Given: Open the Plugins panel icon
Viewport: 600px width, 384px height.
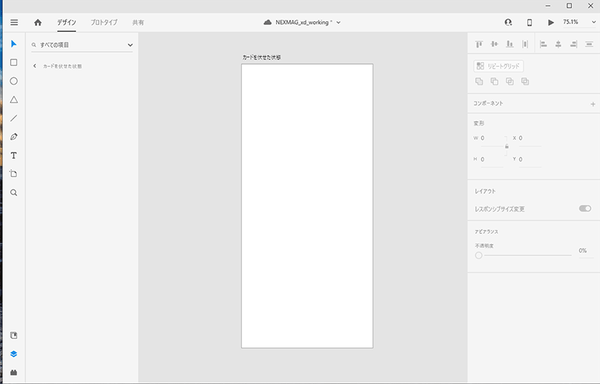Looking at the screenshot, I should [x=14, y=372].
